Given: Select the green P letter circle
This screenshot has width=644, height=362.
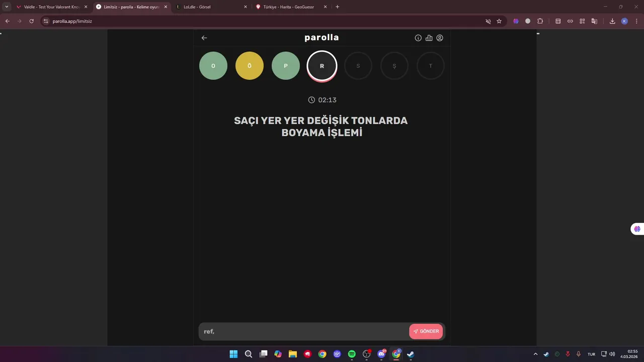Looking at the screenshot, I should pos(286,66).
